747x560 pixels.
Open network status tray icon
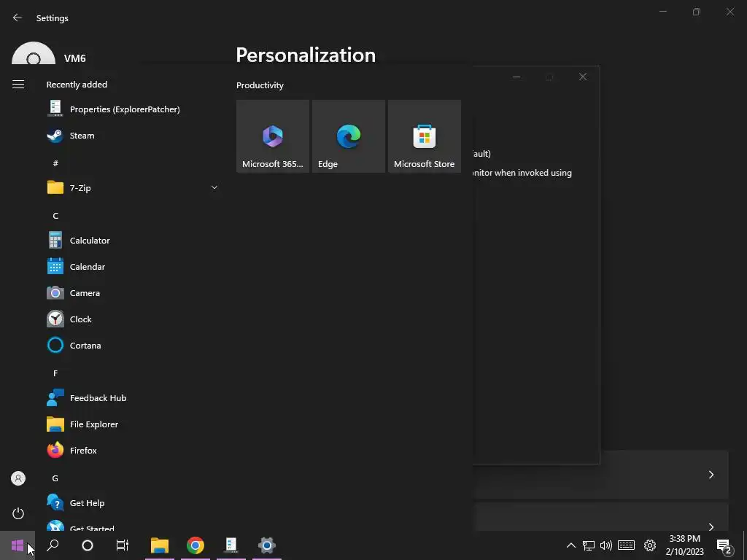[x=589, y=545]
